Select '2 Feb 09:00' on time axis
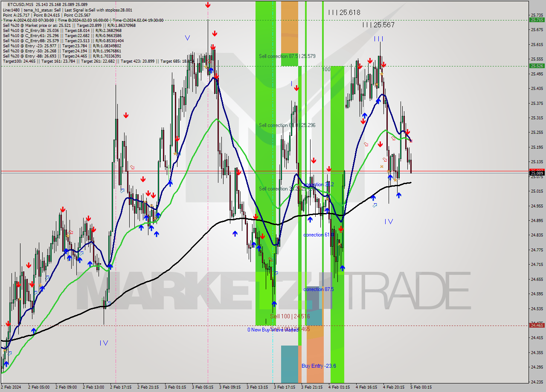The height and width of the screenshot is (392, 546). pyautogui.click(x=66, y=387)
